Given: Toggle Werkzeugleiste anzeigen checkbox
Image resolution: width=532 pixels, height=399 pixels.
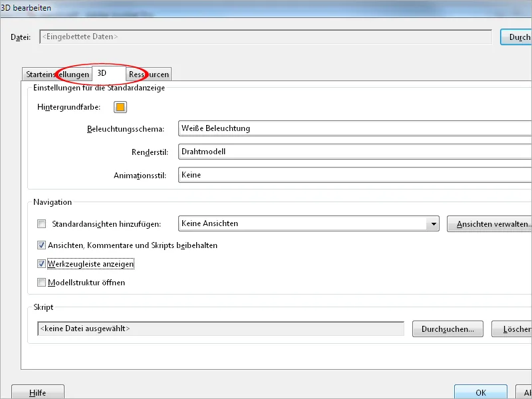Looking at the screenshot, I should [41, 264].
